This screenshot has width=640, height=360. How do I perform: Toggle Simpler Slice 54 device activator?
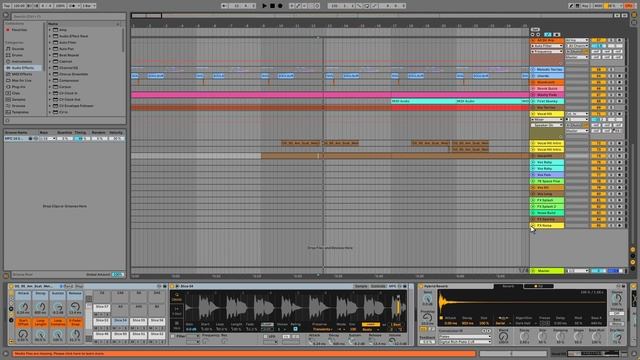pyautogui.click(x=172, y=287)
